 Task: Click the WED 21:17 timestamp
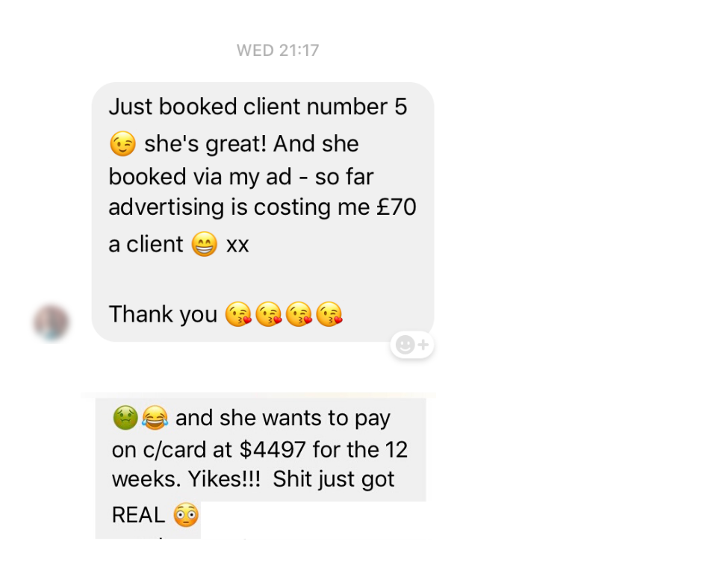(x=278, y=50)
